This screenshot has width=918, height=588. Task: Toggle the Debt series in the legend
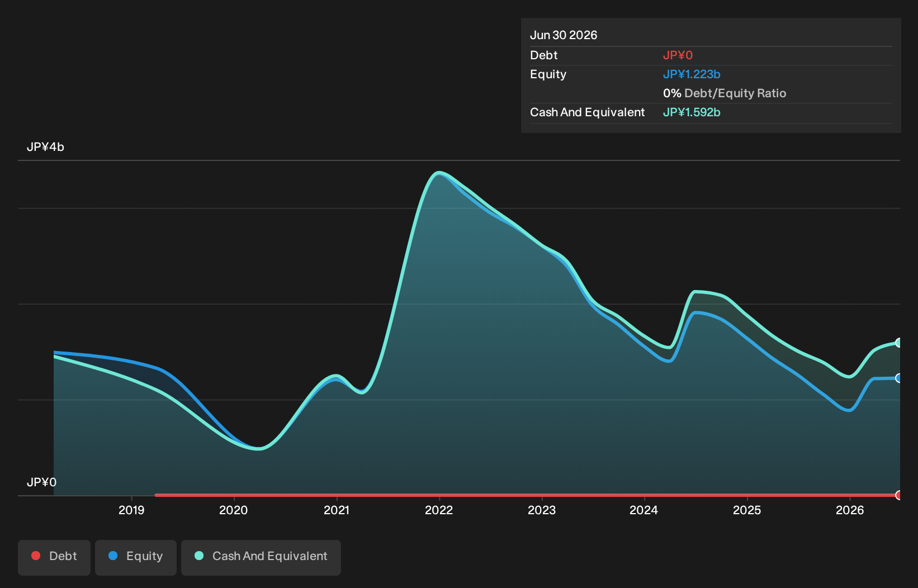54,557
